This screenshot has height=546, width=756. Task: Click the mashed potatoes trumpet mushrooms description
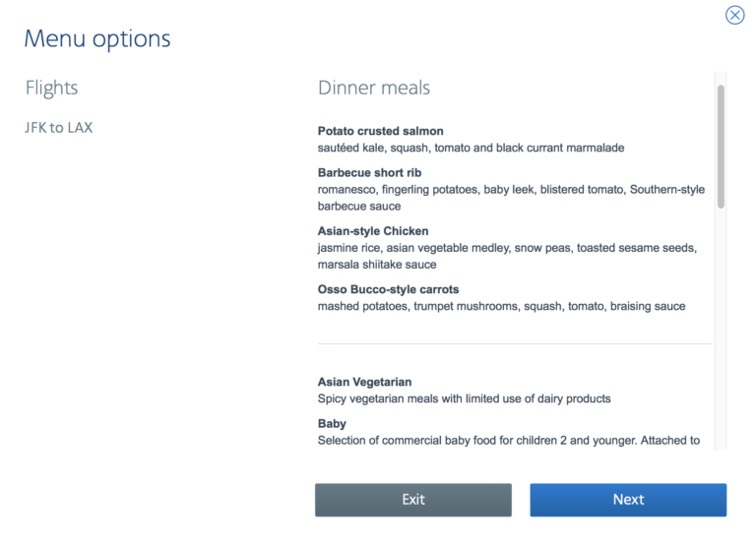point(501,306)
